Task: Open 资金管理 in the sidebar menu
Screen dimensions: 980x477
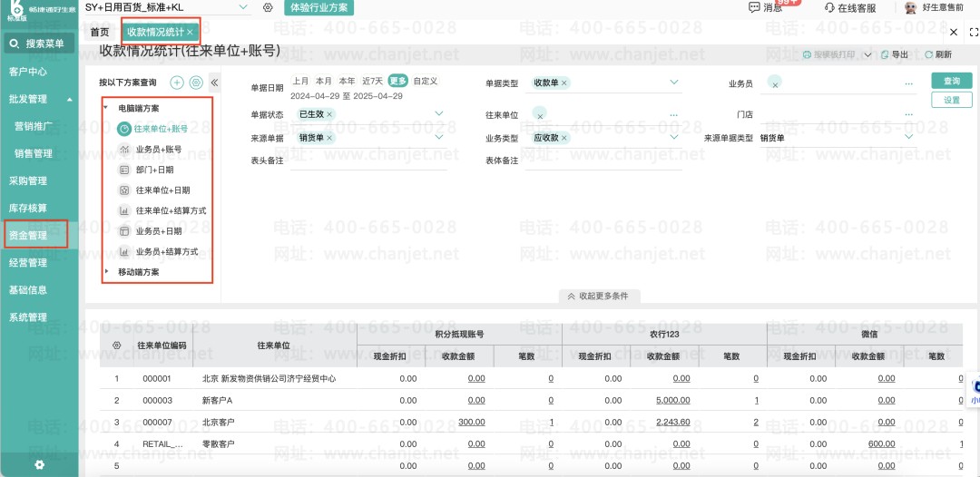Action: coord(28,236)
